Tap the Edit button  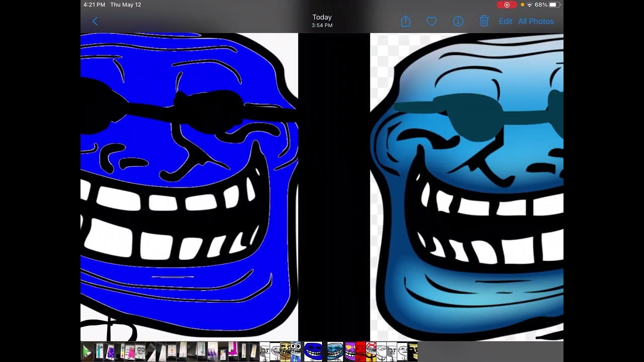(x=506, y=21)
